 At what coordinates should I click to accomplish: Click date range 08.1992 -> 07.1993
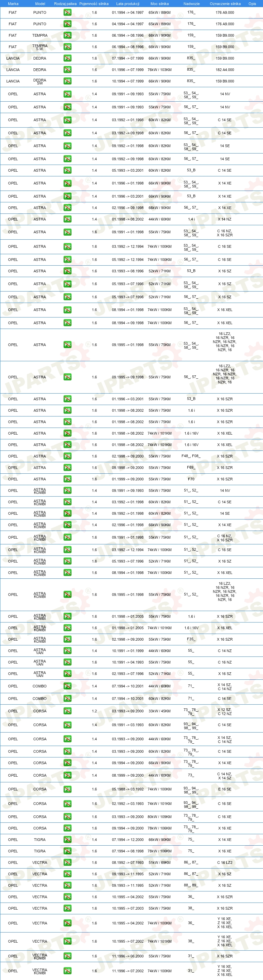point(128,863)
